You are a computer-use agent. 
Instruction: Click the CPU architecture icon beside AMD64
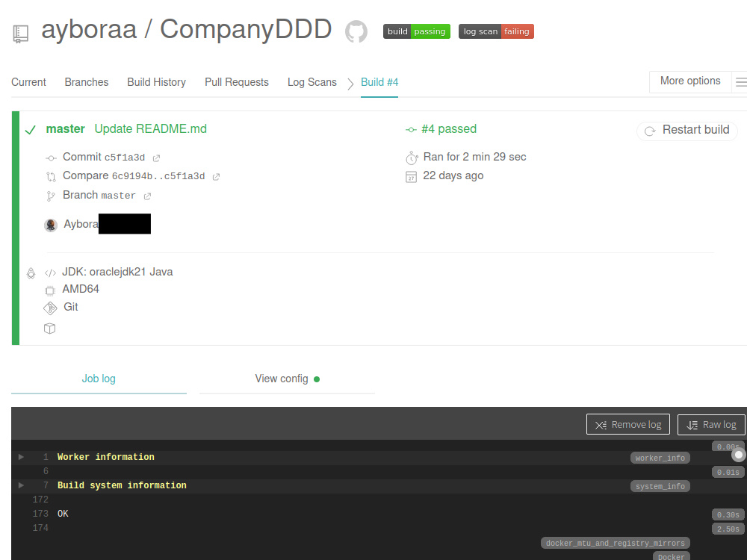click(x=50, y=290)
